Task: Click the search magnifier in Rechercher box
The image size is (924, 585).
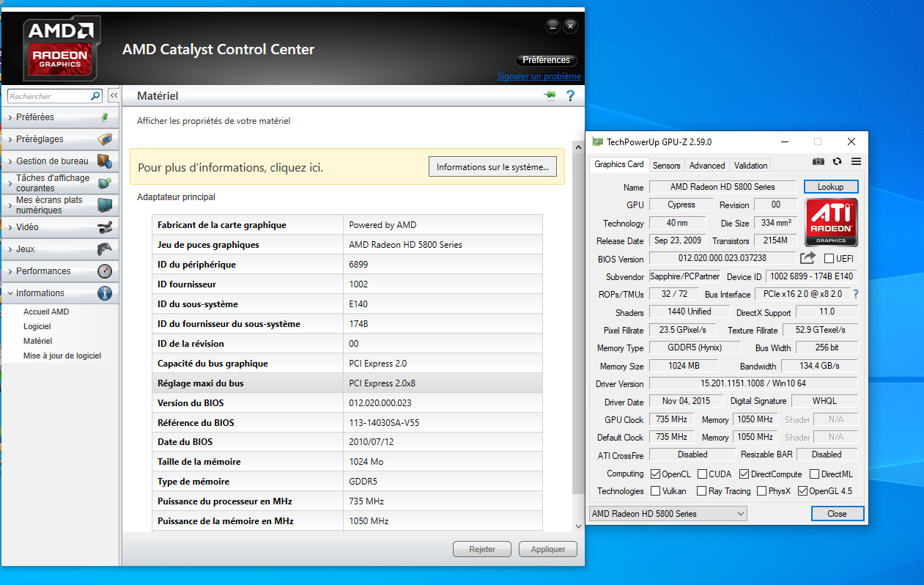Action: [95, 96]
